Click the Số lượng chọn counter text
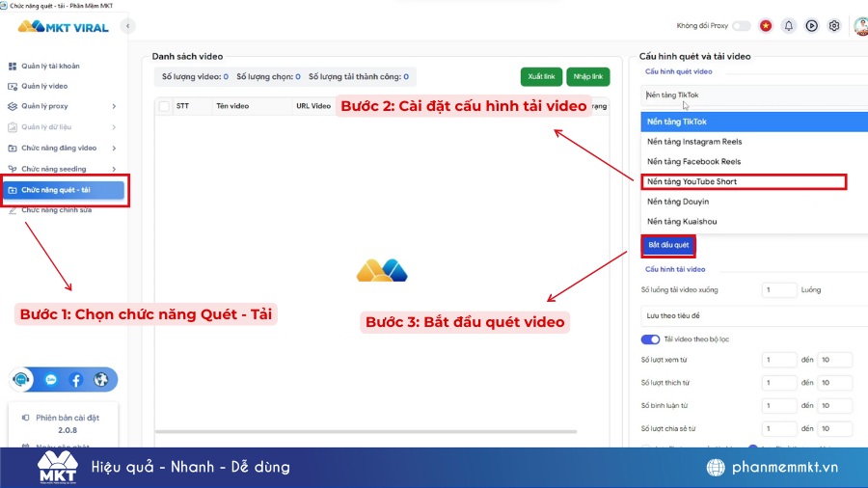This screenshot has height=488, width=868. point(268,77)
